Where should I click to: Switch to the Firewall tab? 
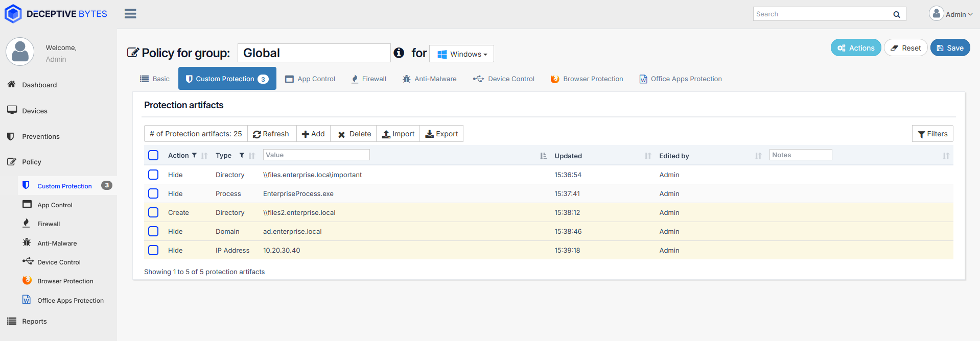pyautogui.click(x=369, y=79)
